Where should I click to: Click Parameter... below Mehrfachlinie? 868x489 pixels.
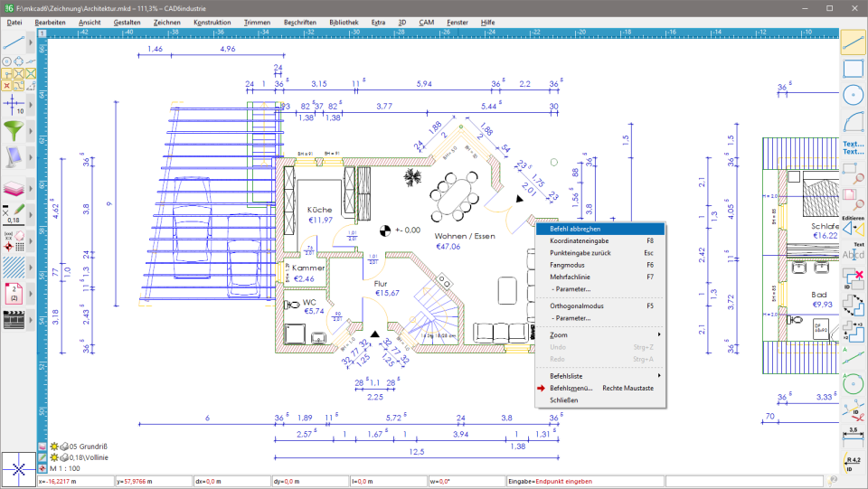click(x=600, y=288)
